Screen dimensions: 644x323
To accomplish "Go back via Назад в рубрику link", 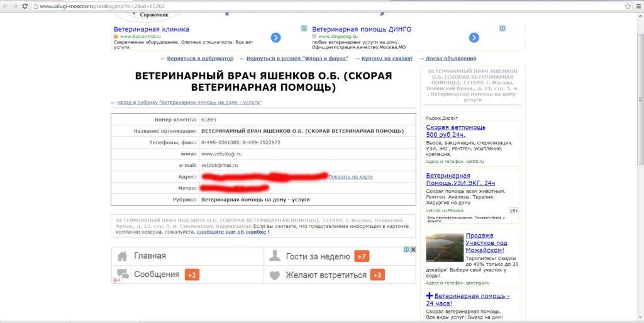I will click(x=189, y=103).
